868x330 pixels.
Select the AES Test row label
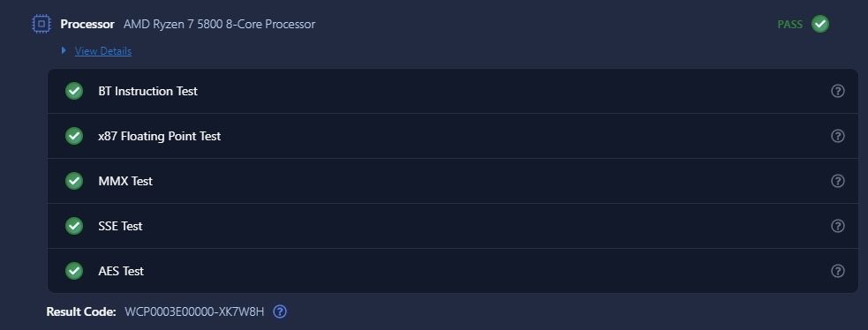point(121,271)
